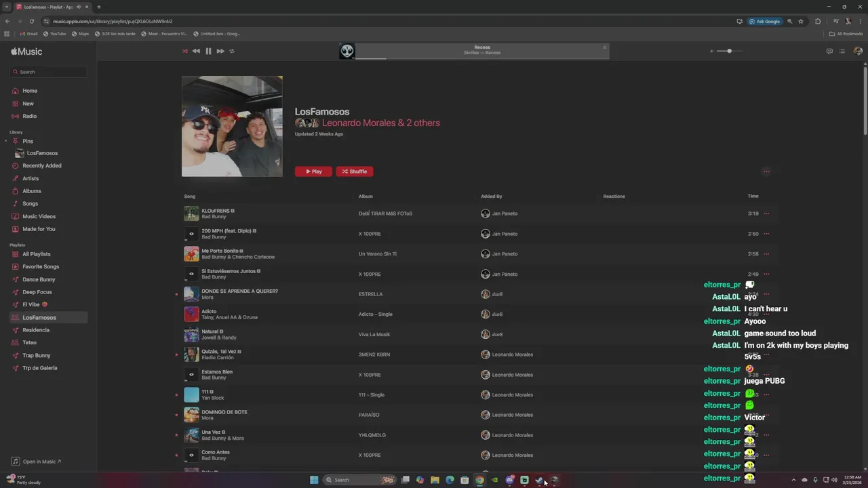Click the red Play button

click(313, 171)
